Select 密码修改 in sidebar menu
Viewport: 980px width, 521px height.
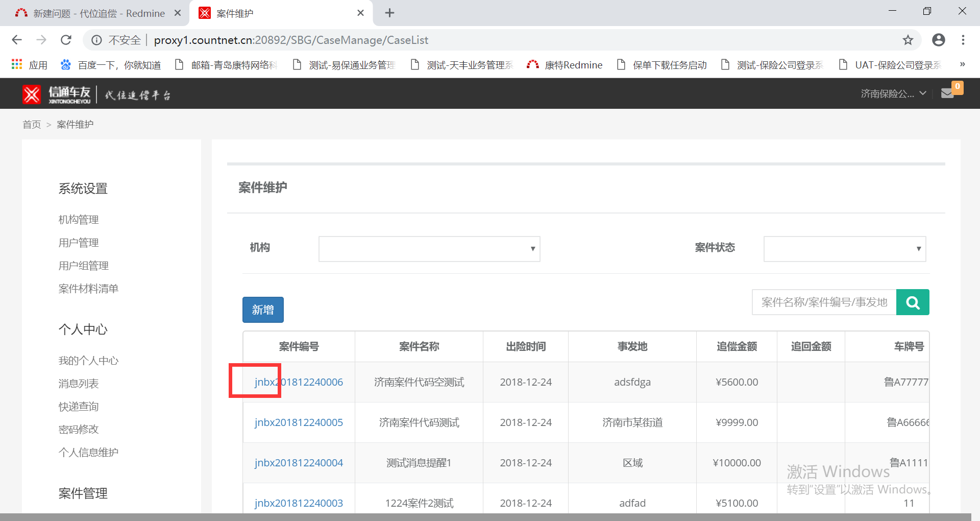(x=79, y=429)
